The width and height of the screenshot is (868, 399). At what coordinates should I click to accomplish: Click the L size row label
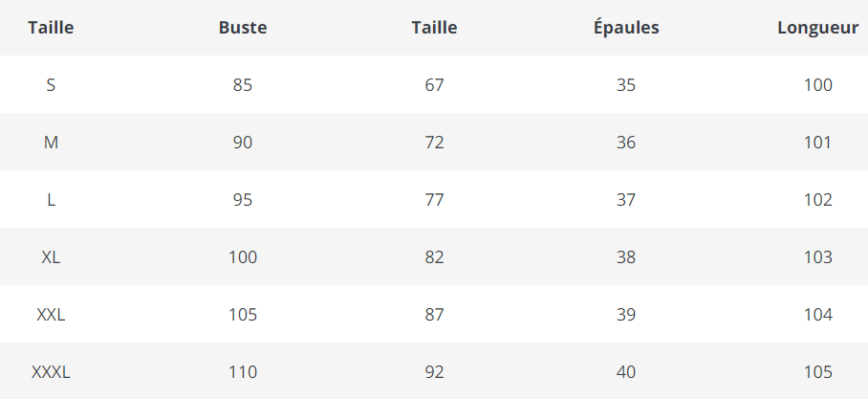point(51,200)
